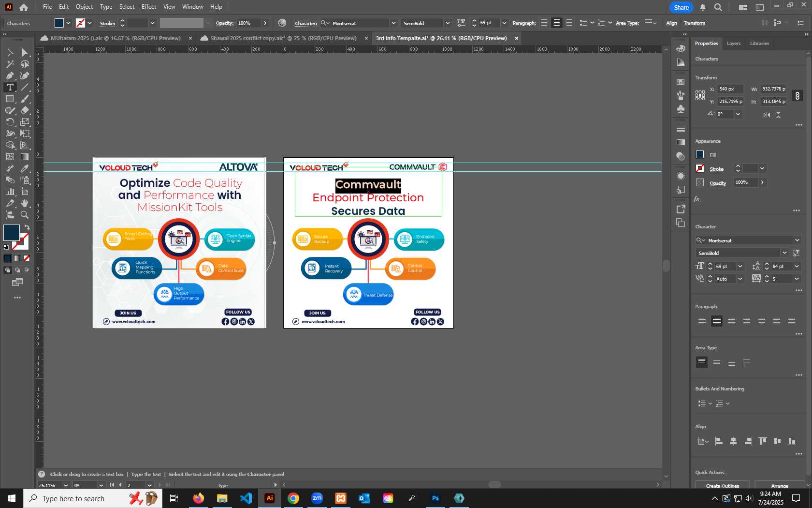Select the Rotate tool
Image resolution: width=812 pixels, height=508 pixels.
pos(10,122)
